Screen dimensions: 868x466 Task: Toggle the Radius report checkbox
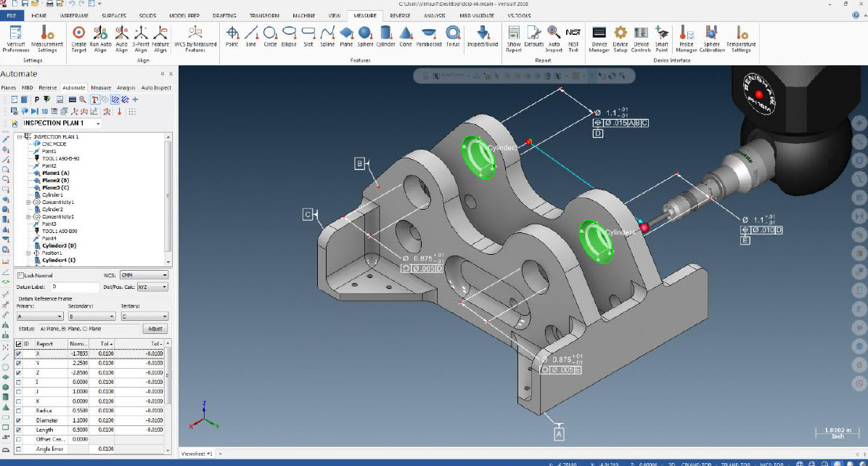[x=19, y=411]
